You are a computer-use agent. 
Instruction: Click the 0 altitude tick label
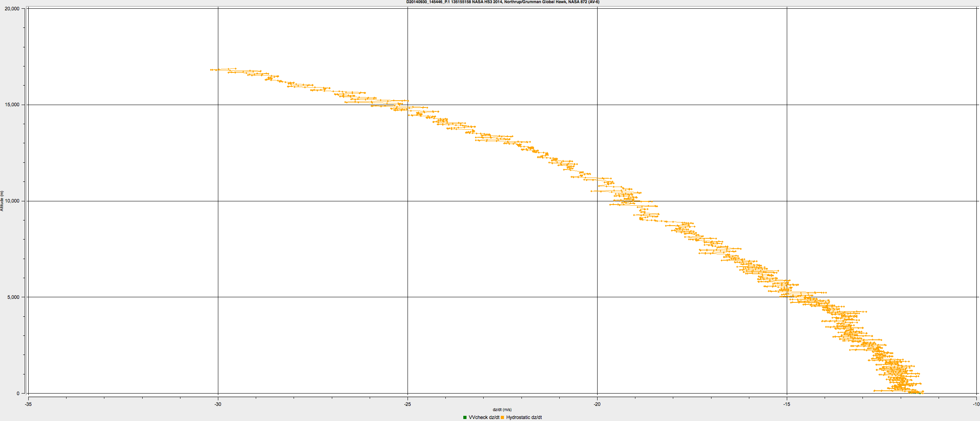click(18, 394)
